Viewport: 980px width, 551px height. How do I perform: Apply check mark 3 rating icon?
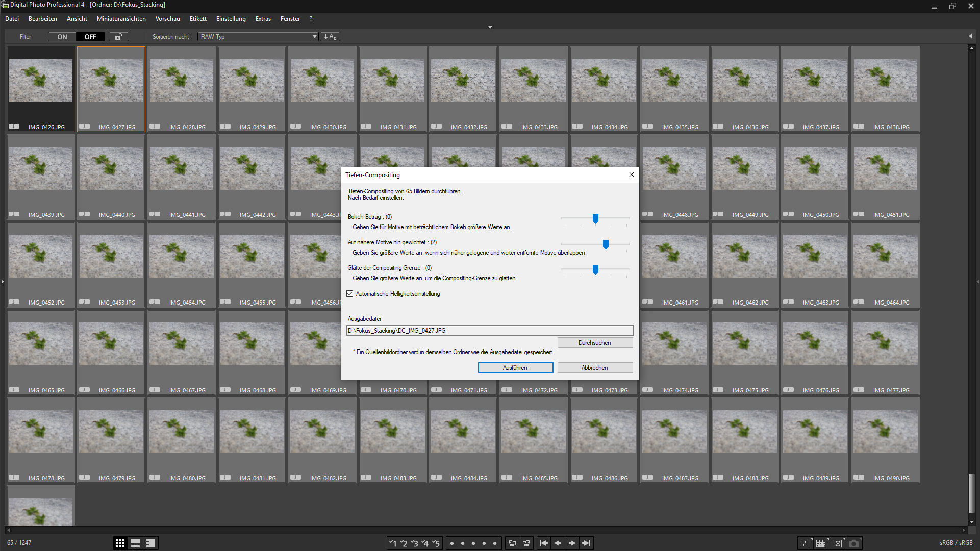tap(414, 543)
